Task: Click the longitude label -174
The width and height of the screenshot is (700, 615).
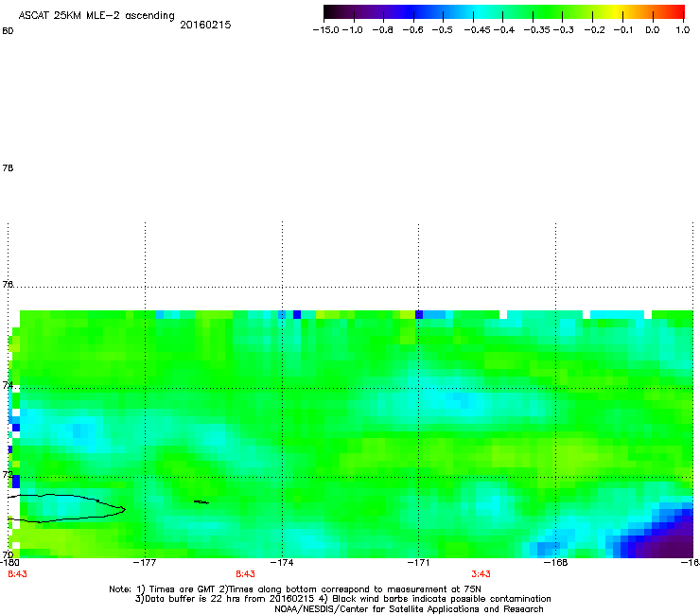Action: pyautogui.click(x=282, y=562)
